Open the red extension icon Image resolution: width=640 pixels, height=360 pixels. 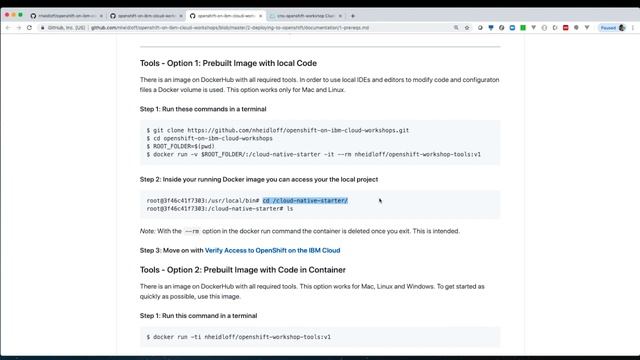tap(565, 28)
